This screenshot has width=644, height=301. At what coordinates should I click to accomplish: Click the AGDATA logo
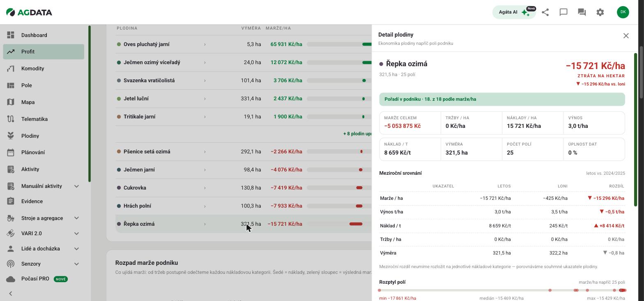click(x=29, y=12)
